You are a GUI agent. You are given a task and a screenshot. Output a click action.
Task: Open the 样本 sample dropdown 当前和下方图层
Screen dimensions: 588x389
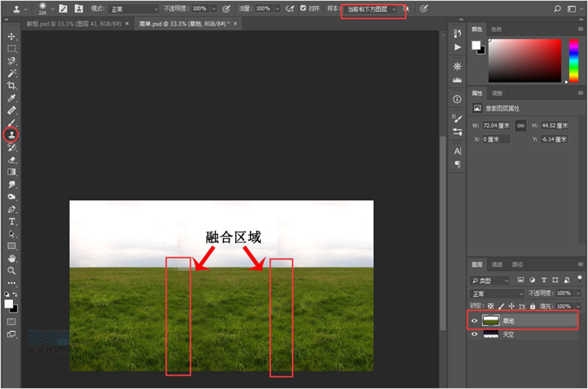click(x=370, y=9)
